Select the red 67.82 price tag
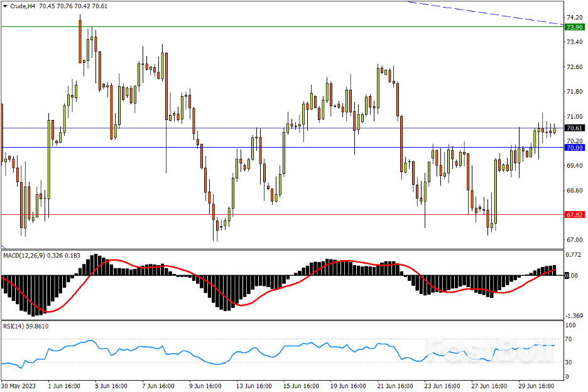 click(575, 215)
